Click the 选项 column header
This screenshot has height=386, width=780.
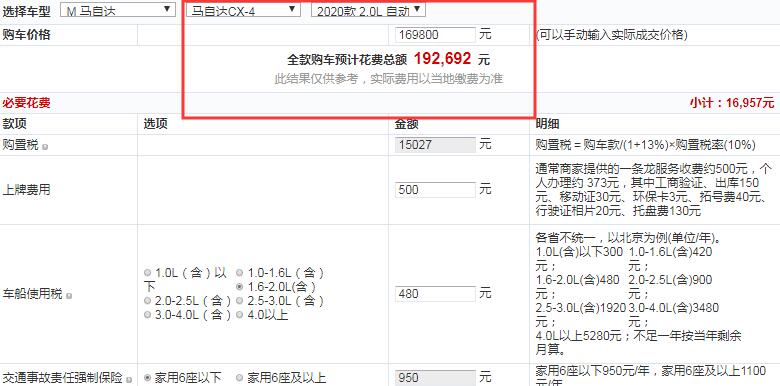pos(155,124)
